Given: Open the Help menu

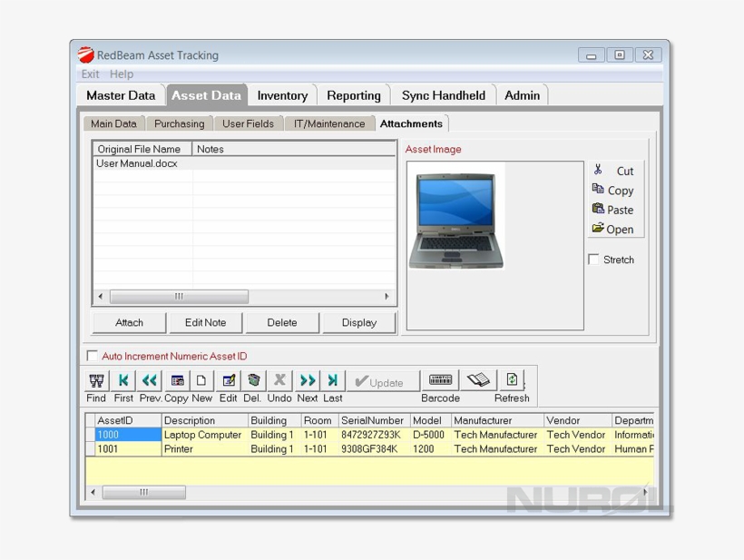Looking at the screenshot, I should coord(122,74).
